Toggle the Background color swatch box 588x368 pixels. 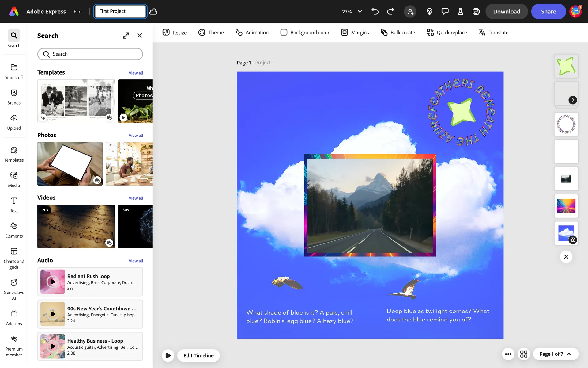pyautogui.click(x=284, y=33)
